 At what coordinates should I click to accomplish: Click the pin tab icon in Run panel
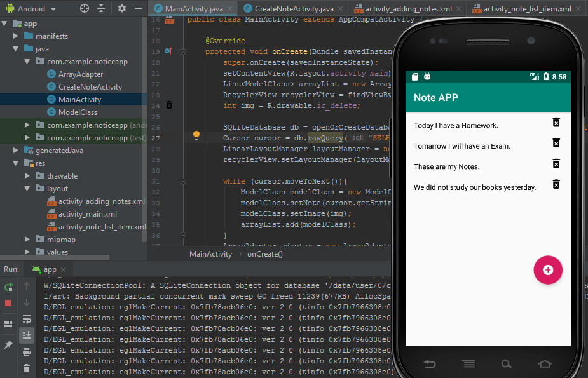coord(8,345)
